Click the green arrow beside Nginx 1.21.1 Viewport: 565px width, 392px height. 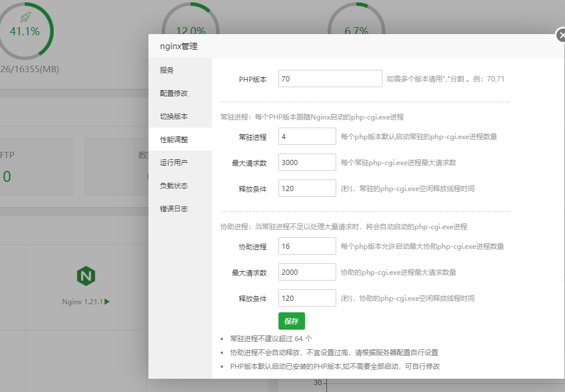[x=107, y=301]
